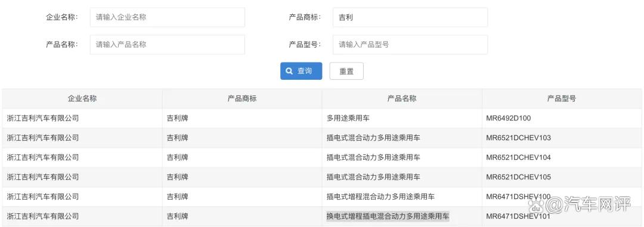The image size is (644, 227).
Task: Click the magnifier icon in 查询 button
Action: coord(290,71)
